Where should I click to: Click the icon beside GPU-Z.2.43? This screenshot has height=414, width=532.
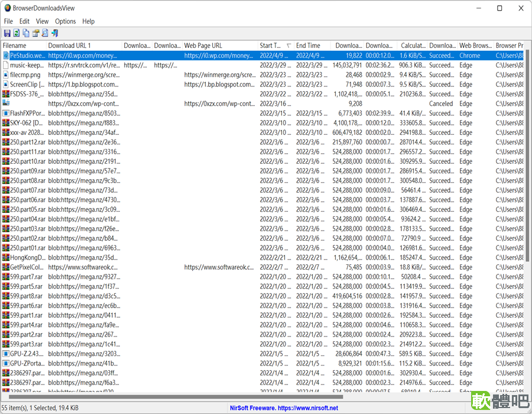click(x=6, y=354)
